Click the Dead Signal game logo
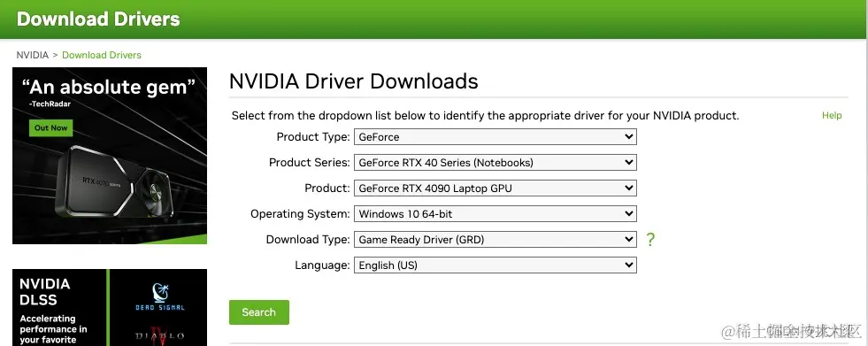This screenshot has width=868, height=346. [160, 297]
